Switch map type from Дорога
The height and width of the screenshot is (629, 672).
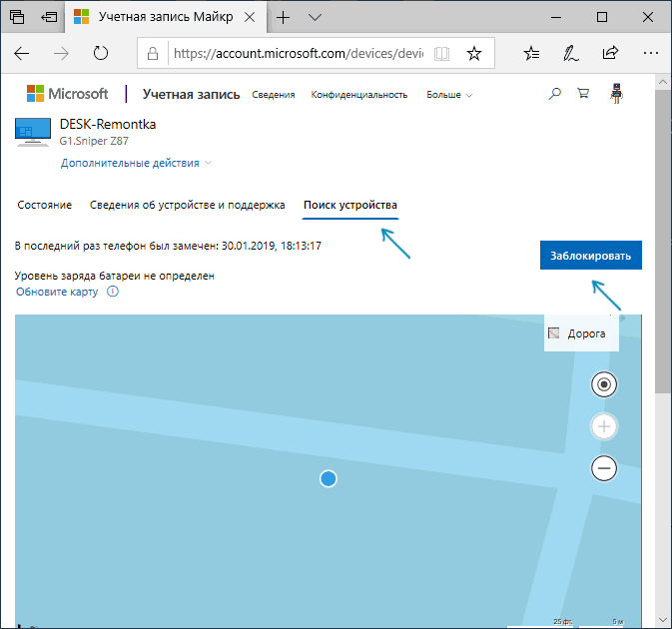(x=581, y=333)
